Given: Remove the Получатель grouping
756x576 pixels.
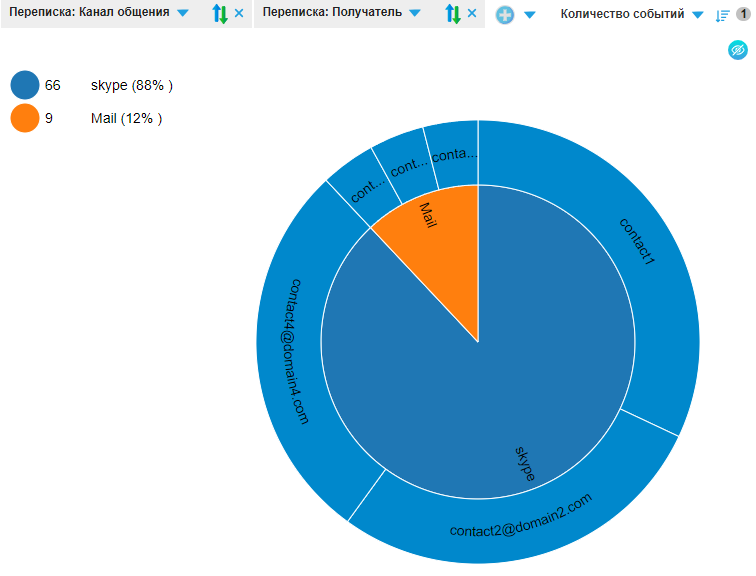Looking at the screenshot, I should point(472,14).
